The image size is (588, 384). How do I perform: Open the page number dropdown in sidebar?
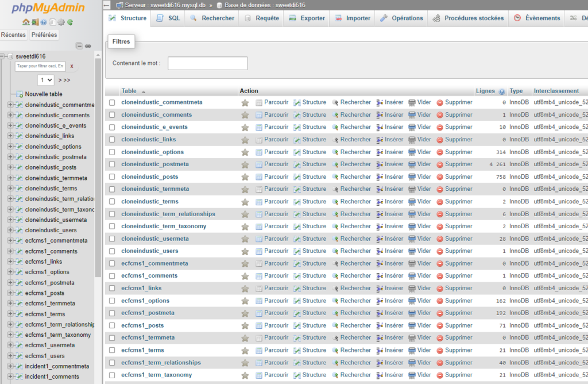pos(45,80)
